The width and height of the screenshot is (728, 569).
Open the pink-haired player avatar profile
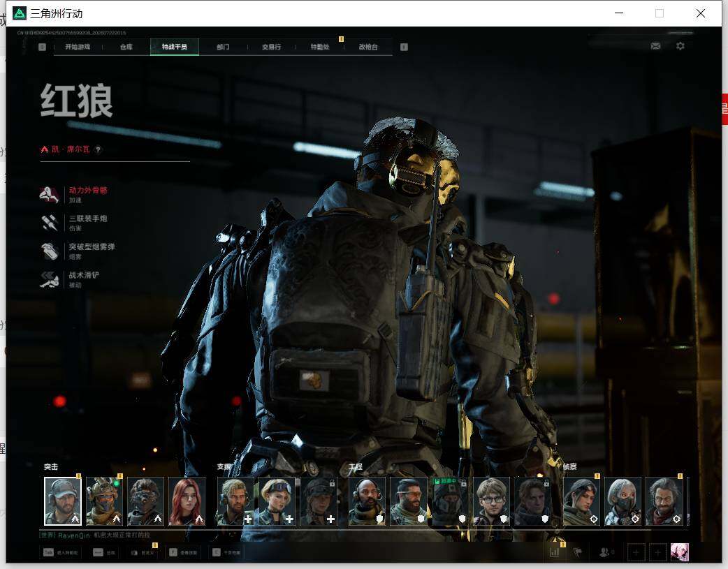tap(680, 552)
